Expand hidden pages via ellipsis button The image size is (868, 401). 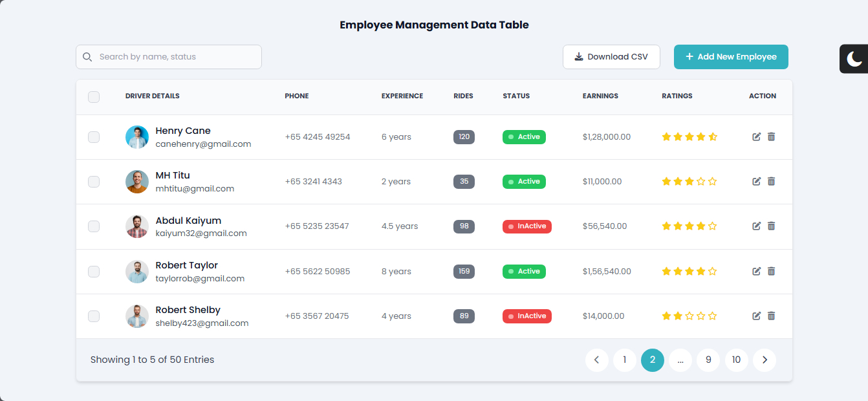point(680,360)
